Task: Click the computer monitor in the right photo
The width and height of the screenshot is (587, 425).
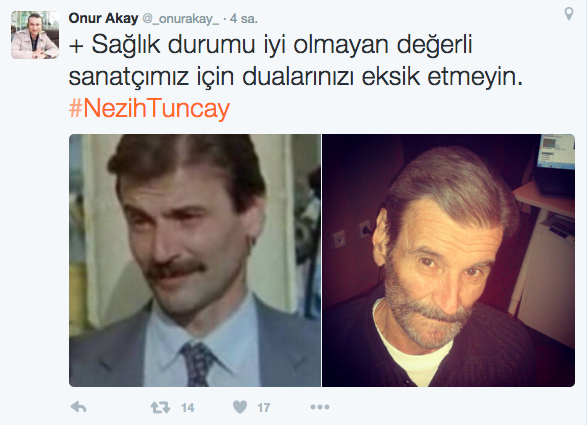Action: tap(556, 152)
